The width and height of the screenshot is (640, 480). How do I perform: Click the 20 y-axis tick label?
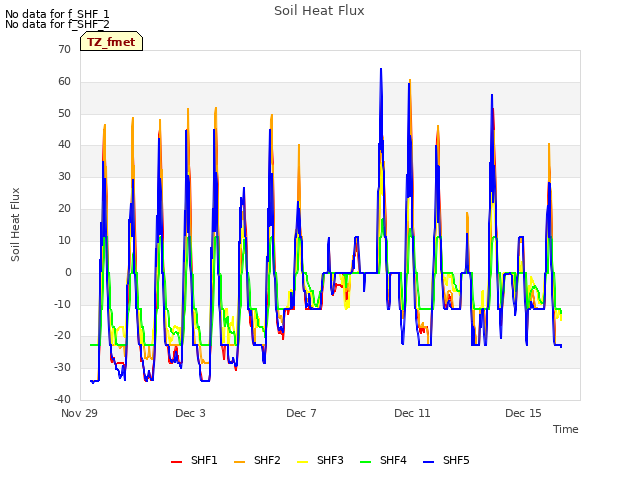[64, 209]
